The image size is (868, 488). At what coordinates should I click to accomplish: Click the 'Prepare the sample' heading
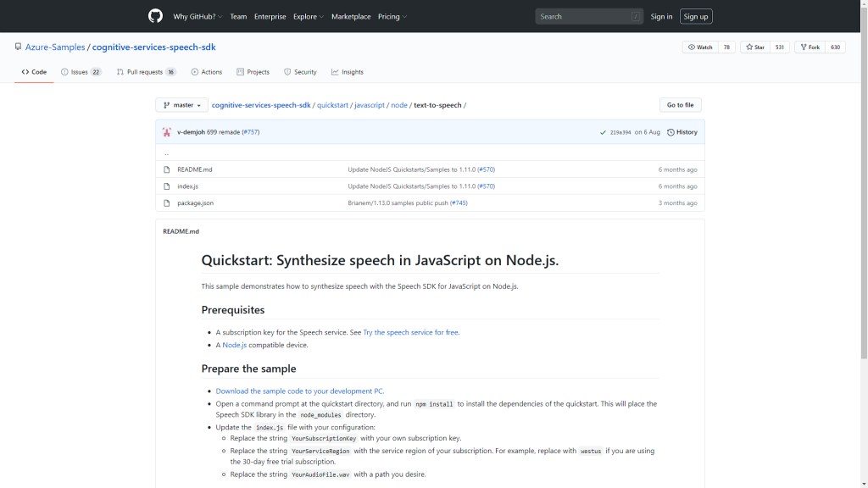(248, 369)
